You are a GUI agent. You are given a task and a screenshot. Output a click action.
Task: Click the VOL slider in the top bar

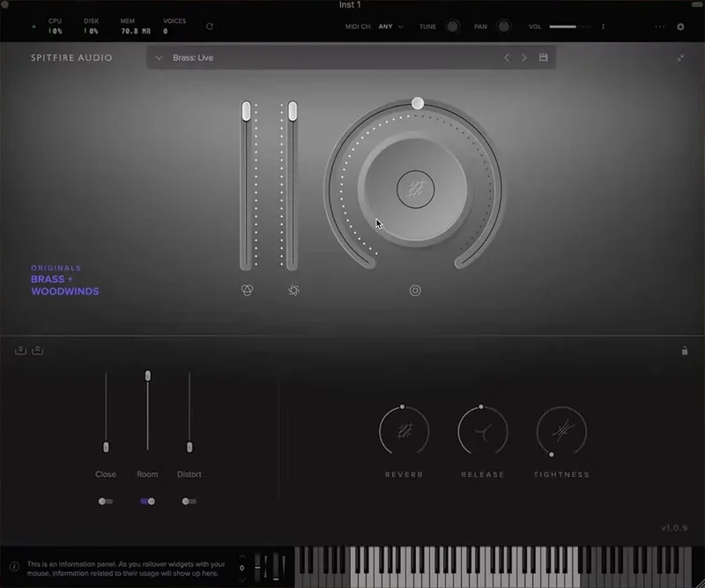click(x=569, y=26)
